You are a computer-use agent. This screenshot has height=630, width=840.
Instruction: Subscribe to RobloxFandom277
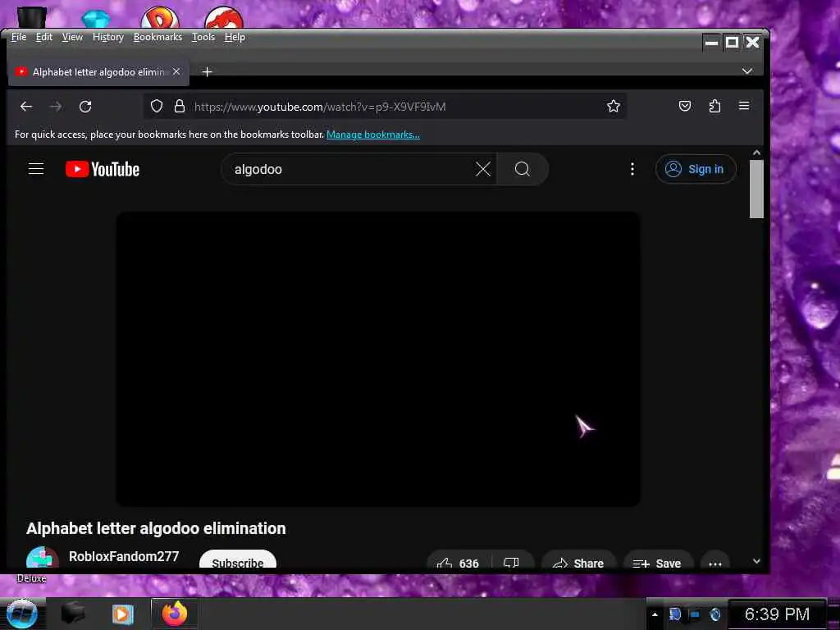click(x=238, y=561)
